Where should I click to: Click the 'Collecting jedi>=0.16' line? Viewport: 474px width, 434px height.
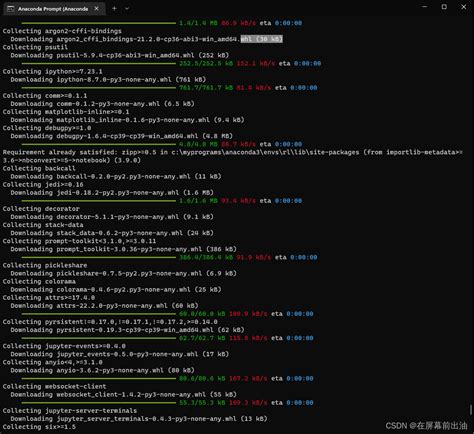[x=43, y=185]
